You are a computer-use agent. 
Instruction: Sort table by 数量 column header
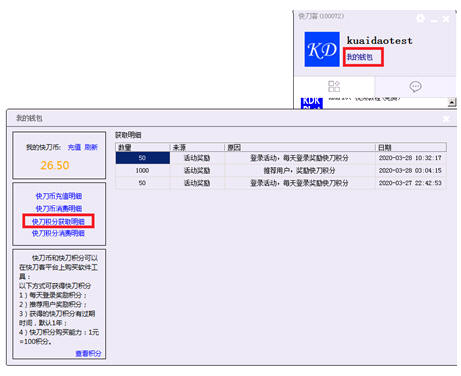(x=143, y=147)
